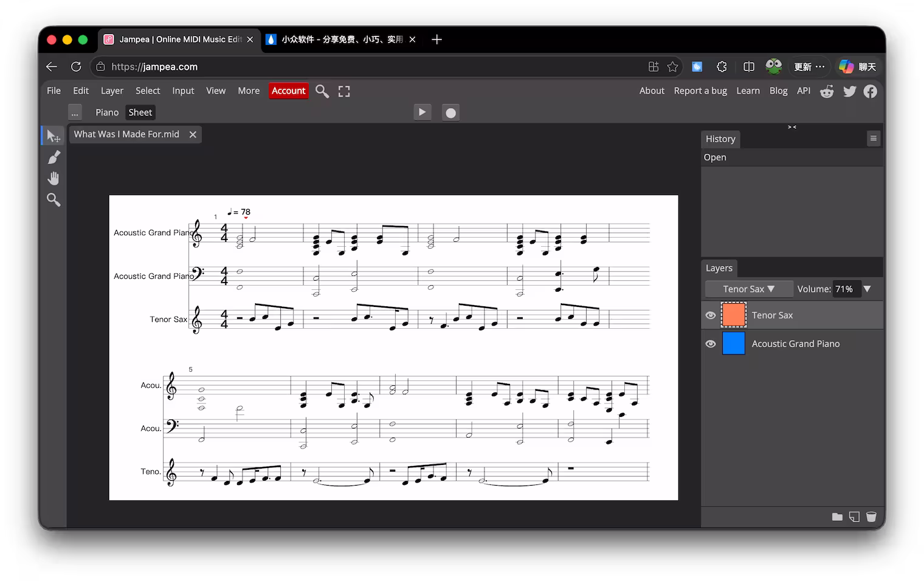Switch to the Sheet view
924x581 pixels.
coord(140,112)
